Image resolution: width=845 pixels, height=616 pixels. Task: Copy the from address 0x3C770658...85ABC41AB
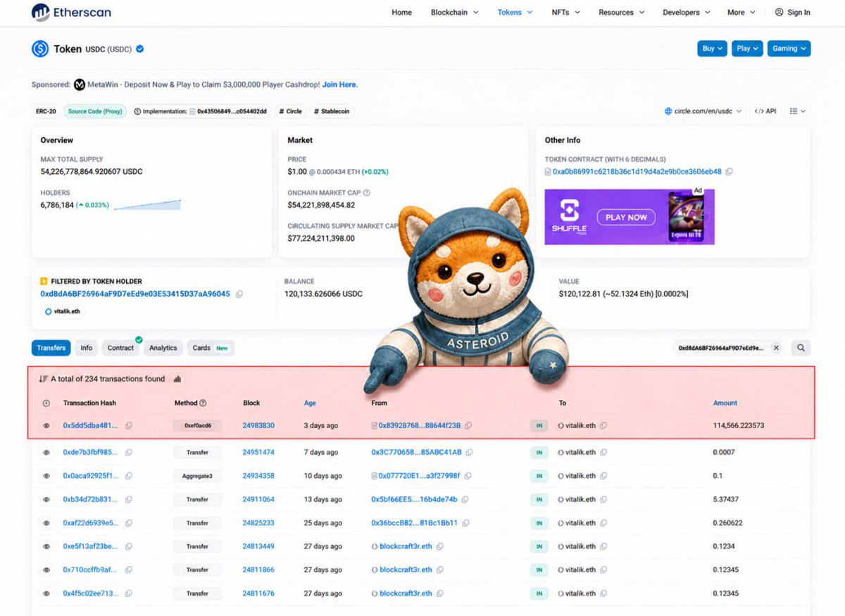[468, 452]
